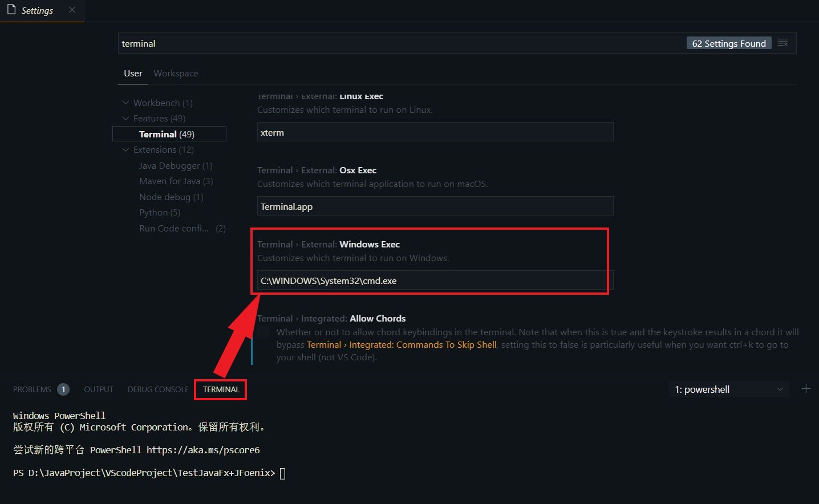819x504 pixels.
Task: Open the DEBUG CONSOLE panel tab
Action: point(158,389)
